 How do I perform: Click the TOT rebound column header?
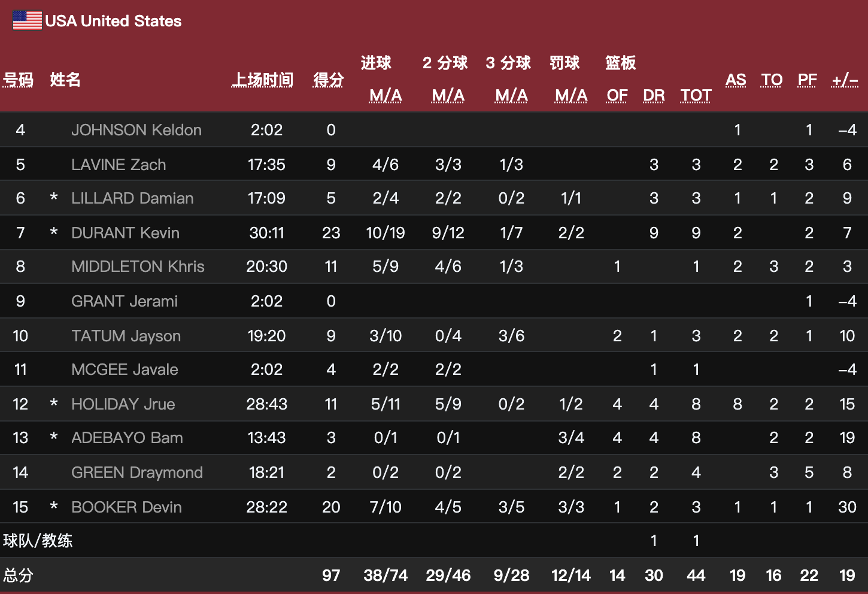click(696, 96)
